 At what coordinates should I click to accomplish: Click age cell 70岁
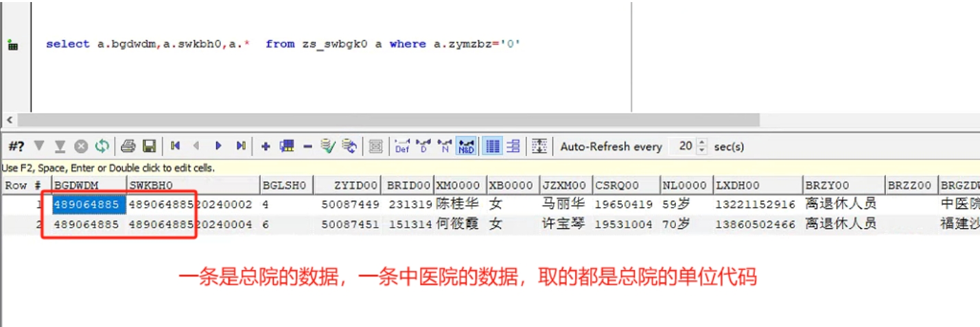pos(686,224)
